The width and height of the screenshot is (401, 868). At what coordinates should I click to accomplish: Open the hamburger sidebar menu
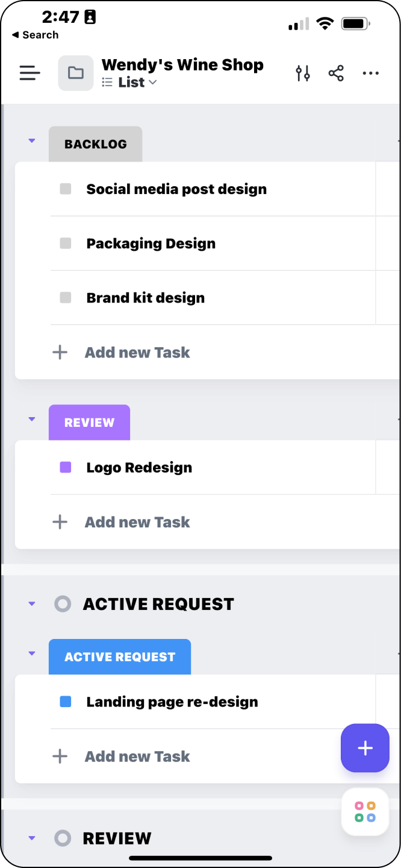[x=30, y=74]
